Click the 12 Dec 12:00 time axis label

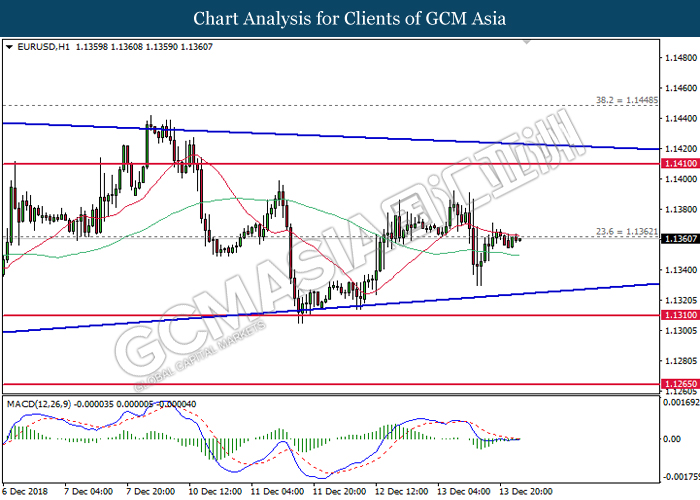click(x=401, y=492)
